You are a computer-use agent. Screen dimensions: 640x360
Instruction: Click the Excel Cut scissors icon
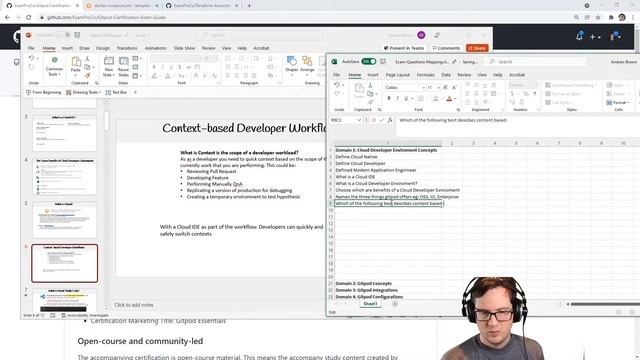pyautogui.click(x=370, y=86)
